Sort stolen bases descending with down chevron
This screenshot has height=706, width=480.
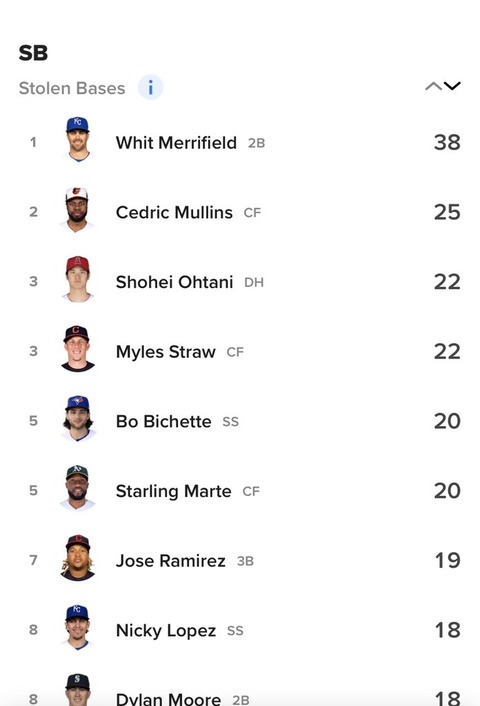[x=452, y=86]
